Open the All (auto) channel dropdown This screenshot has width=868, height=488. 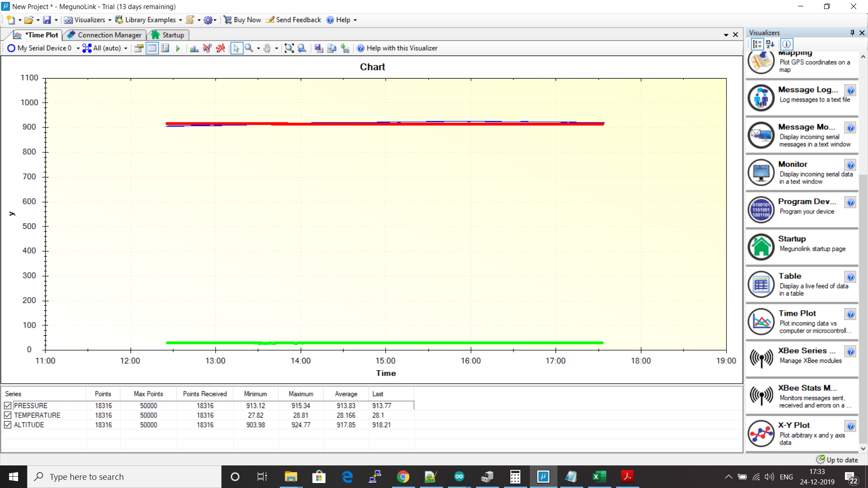[126, 48]
